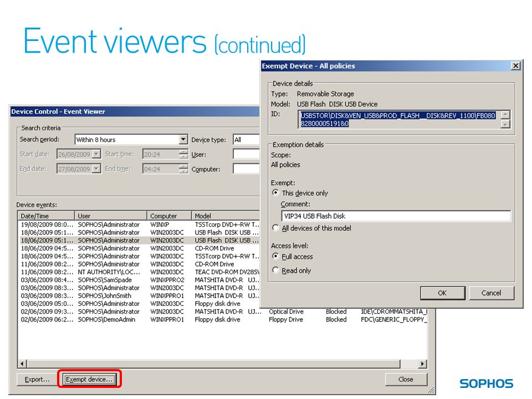Image resolution: width=532 pixels, height=399 pixels.
Task: Sort events by Computer column header
Action: pyautogui.click(x=170, y=216)
